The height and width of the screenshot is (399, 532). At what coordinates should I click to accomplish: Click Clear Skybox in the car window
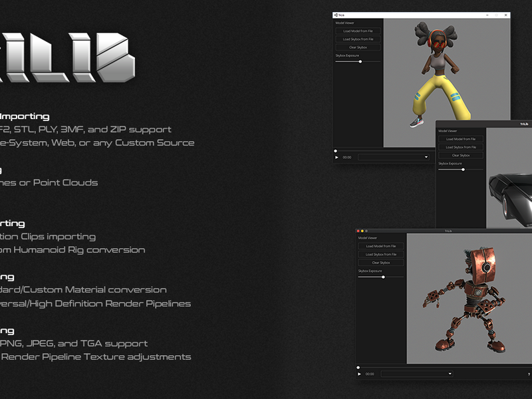pos(461,155)
